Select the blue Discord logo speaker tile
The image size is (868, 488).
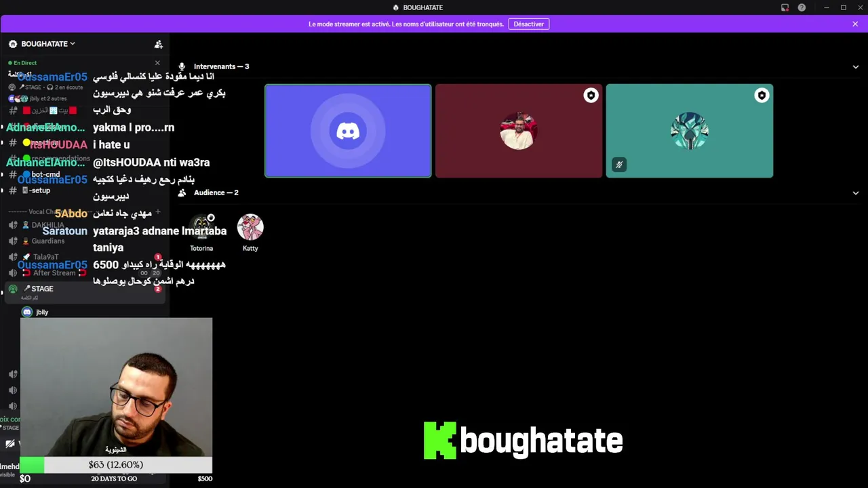348,131
